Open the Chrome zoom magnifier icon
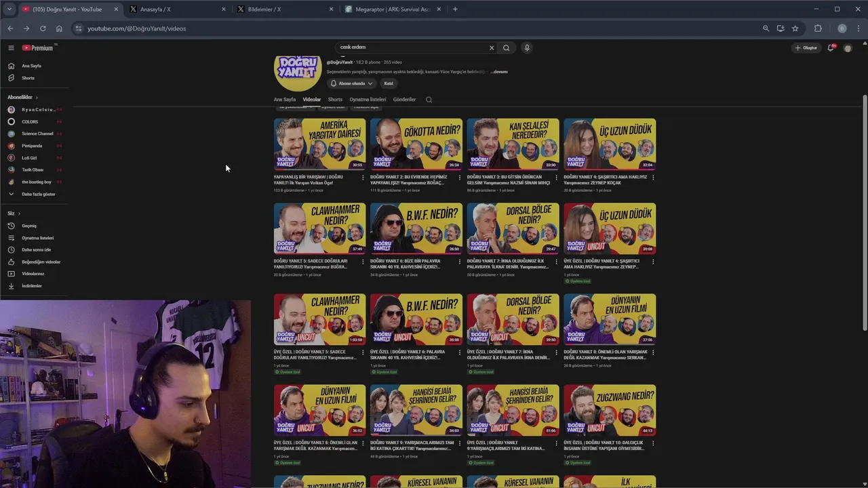This screenshot has height=488, width=868. point(766,28)
